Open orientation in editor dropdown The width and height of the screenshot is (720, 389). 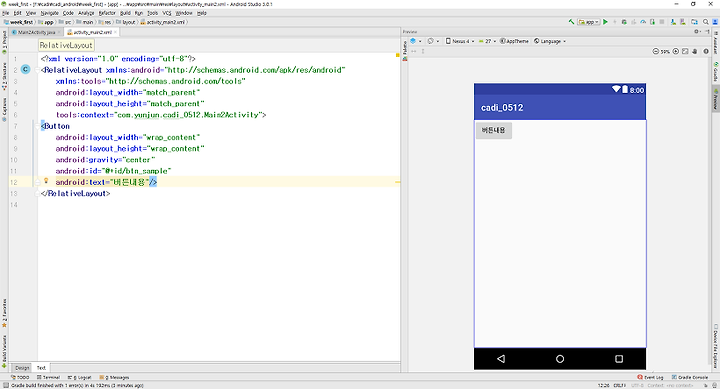433,41
